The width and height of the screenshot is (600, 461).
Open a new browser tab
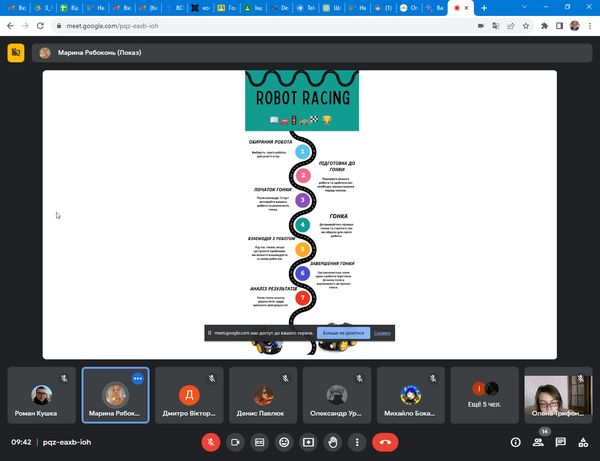[484, 7]
